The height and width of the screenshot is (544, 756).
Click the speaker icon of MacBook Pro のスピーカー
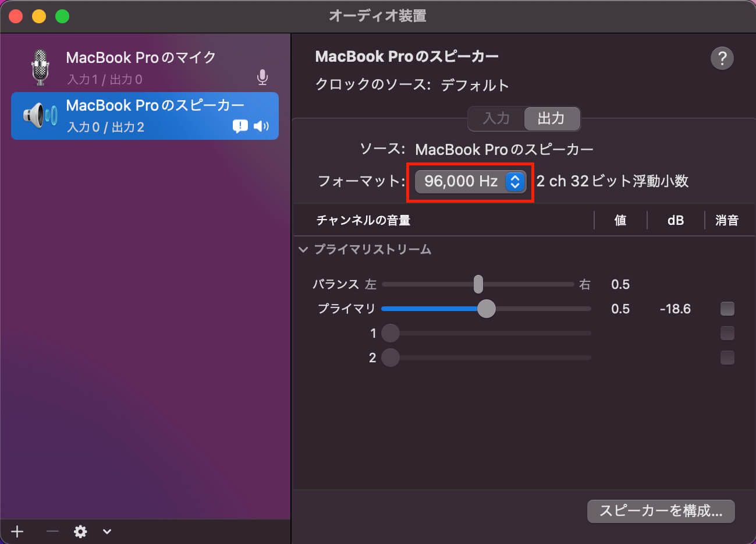[x=40, y=115]
